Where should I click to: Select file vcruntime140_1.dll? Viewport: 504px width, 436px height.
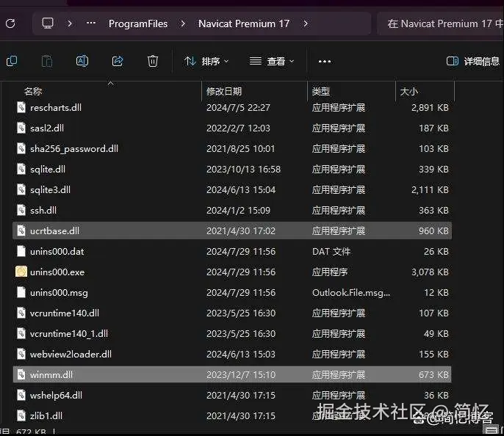tap(232, 333)
